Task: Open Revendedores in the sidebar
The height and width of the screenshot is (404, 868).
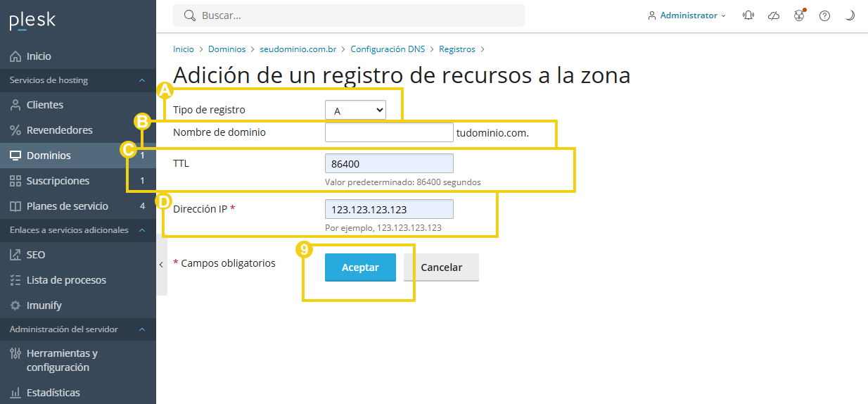Action: click(x=78, y=130)
